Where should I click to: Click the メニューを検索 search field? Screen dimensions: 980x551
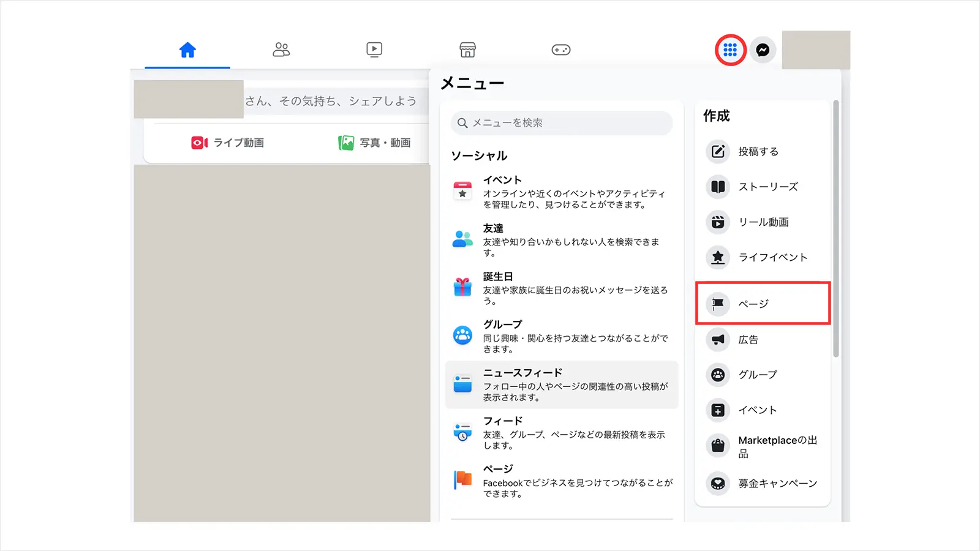[562, 123]
